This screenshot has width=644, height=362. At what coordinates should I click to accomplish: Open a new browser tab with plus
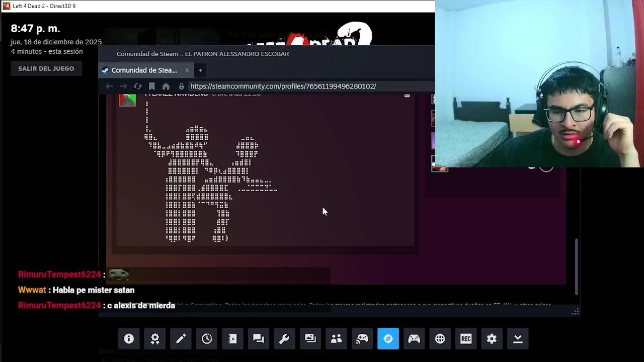point(200,70)
